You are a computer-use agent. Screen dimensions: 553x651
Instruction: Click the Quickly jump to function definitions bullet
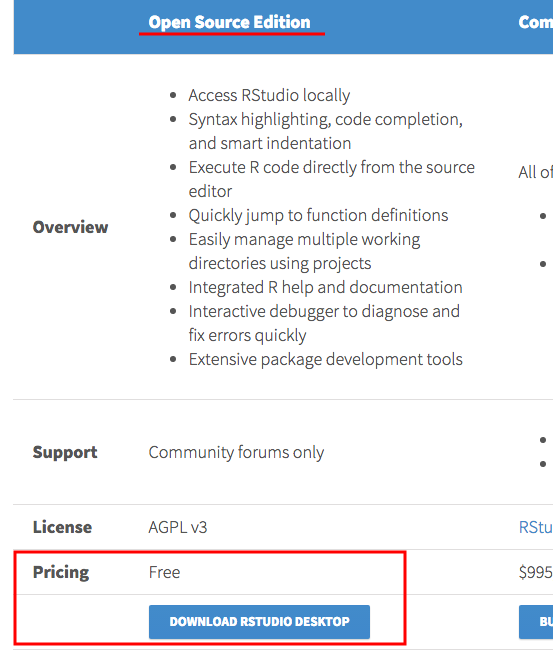[x=318, y=215]
